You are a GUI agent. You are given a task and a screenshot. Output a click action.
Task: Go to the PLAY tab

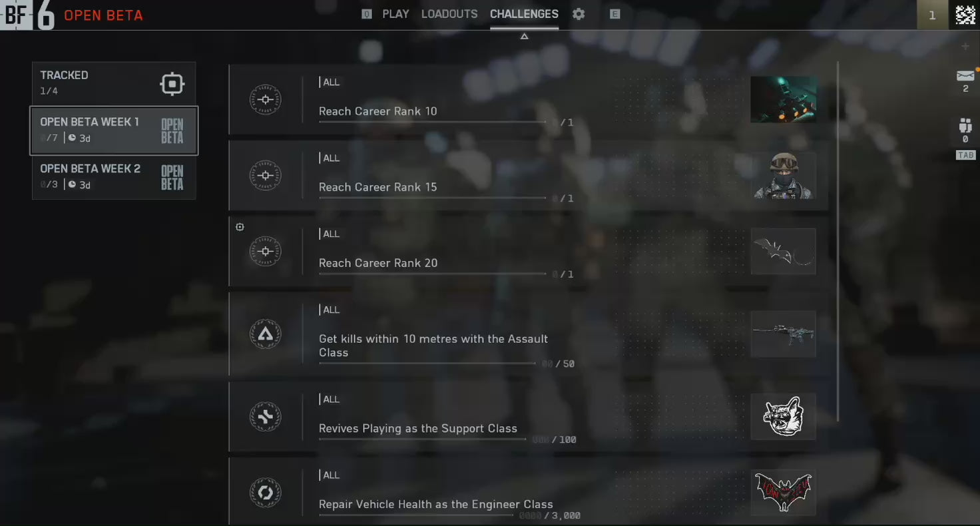pos(395,14)
